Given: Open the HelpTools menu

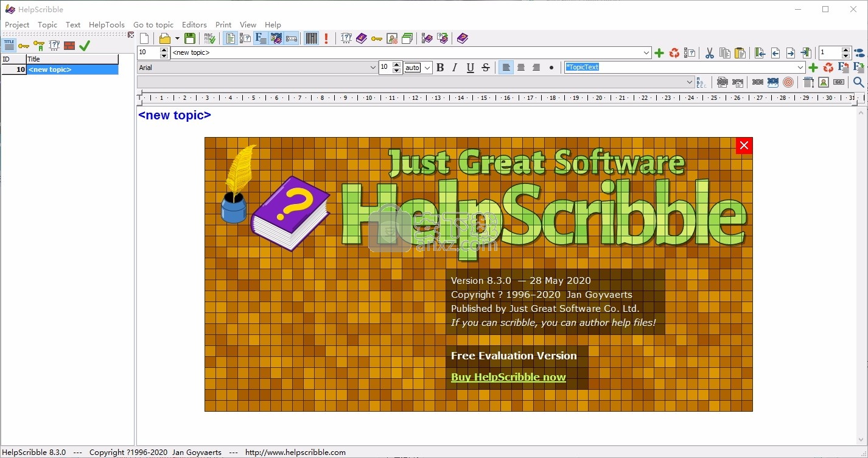Looking at the screenshot, I should (107, 25).
